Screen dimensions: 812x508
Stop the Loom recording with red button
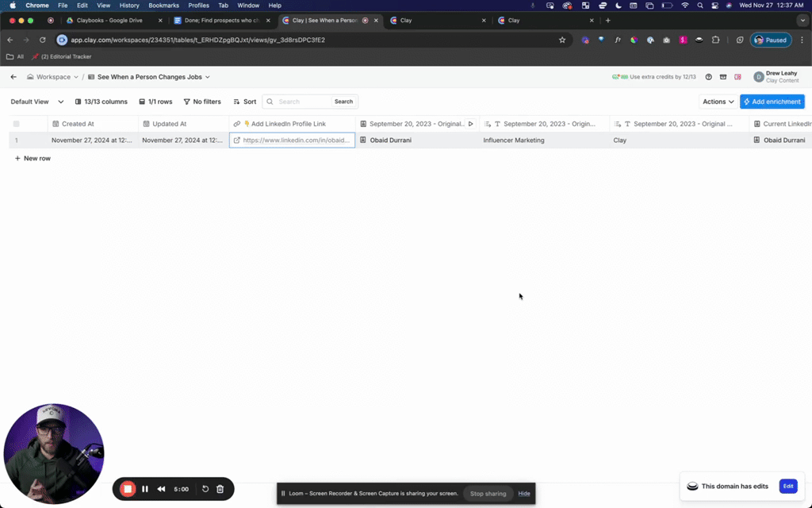click(127, 489)
